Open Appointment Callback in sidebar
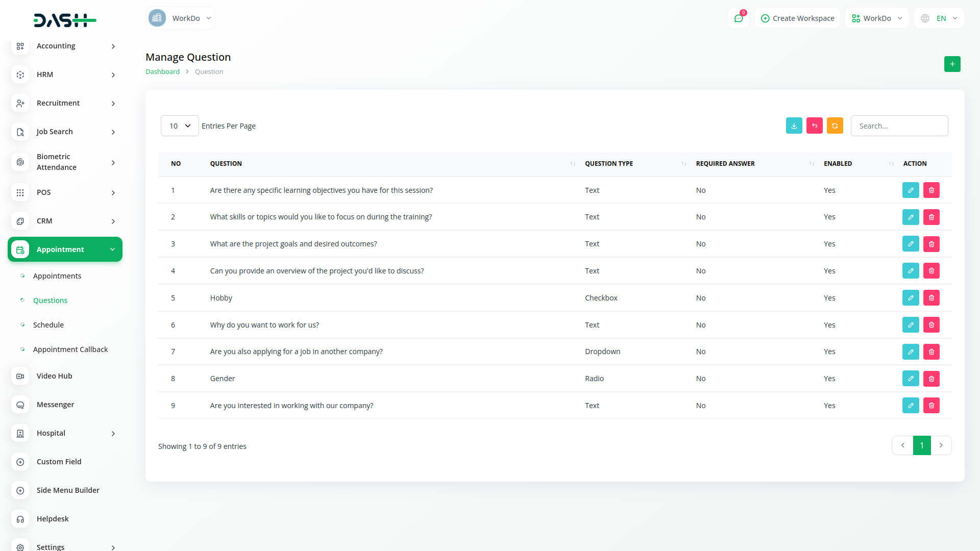The height and width of the screenshot is (551, 980). pyautogui.click(x=70, y=349)
